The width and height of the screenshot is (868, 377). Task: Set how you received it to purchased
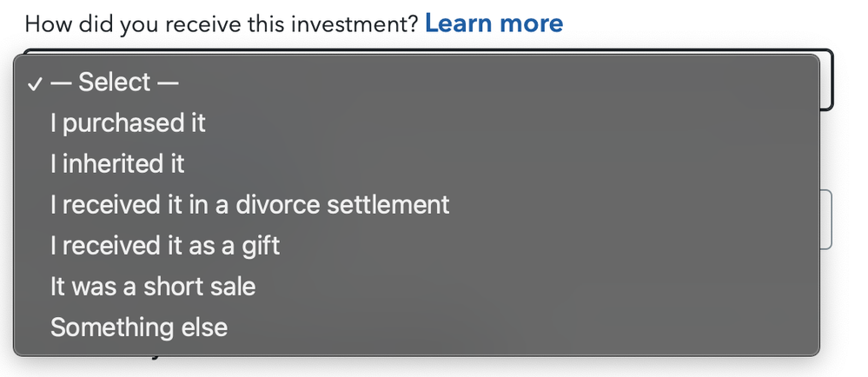(x=416, y=122)
